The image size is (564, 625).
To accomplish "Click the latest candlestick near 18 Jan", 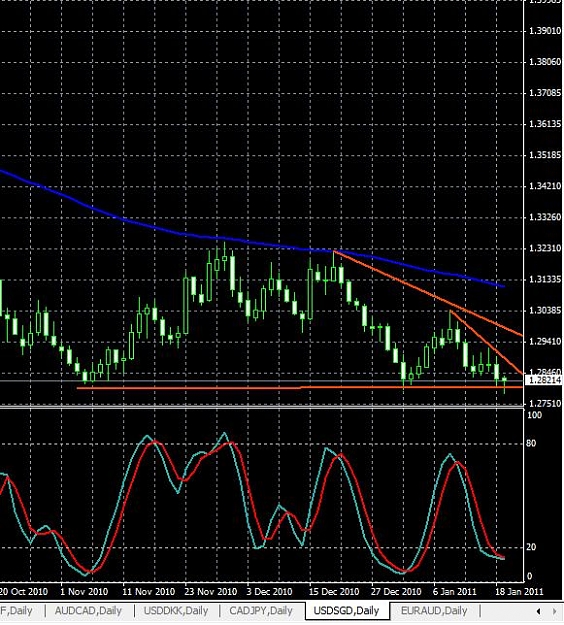I will pyautogui.click(x=505, y=380).
